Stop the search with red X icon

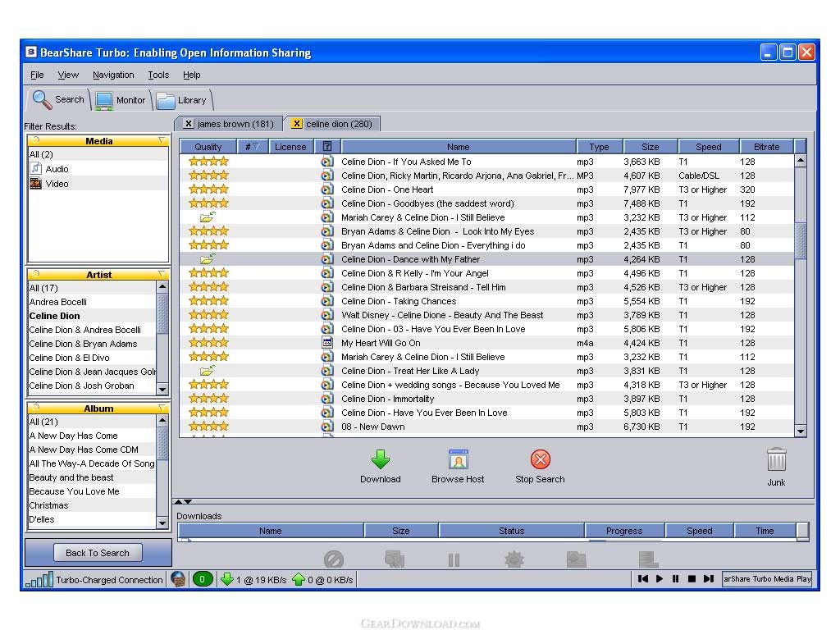pos(540,459)
